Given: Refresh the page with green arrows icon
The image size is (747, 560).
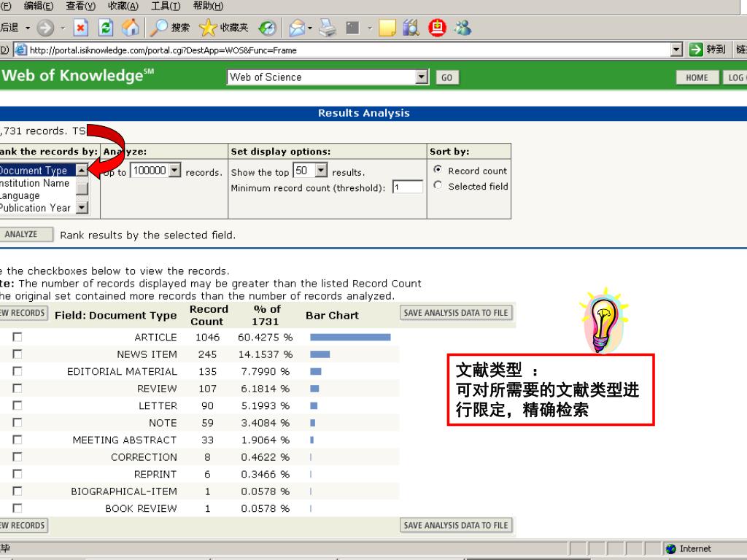Looking at the screenshot, I should click(105, 28).
